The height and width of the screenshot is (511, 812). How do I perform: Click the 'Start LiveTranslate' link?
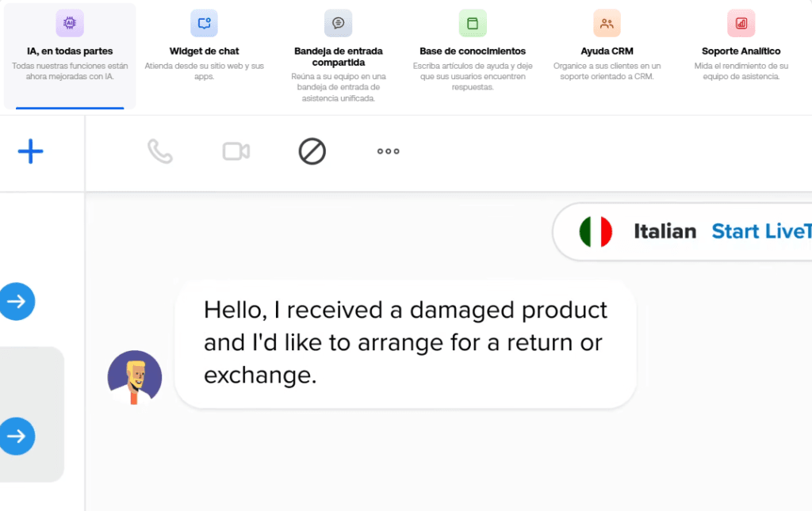click(x=761, y=231)
